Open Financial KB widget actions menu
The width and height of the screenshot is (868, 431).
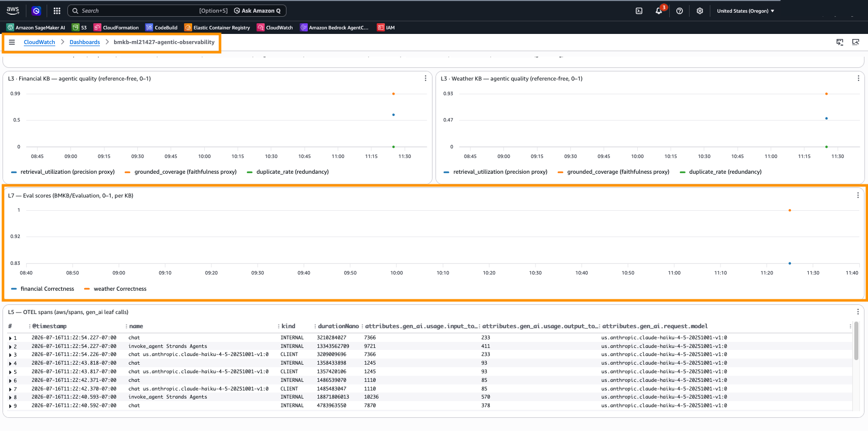(x=425, y=79)
